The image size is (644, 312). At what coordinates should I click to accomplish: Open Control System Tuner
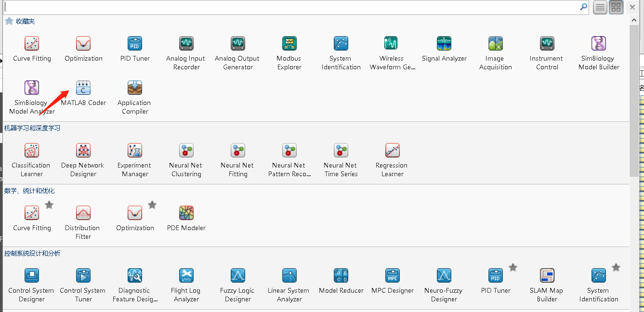click(x=83, y=285)
